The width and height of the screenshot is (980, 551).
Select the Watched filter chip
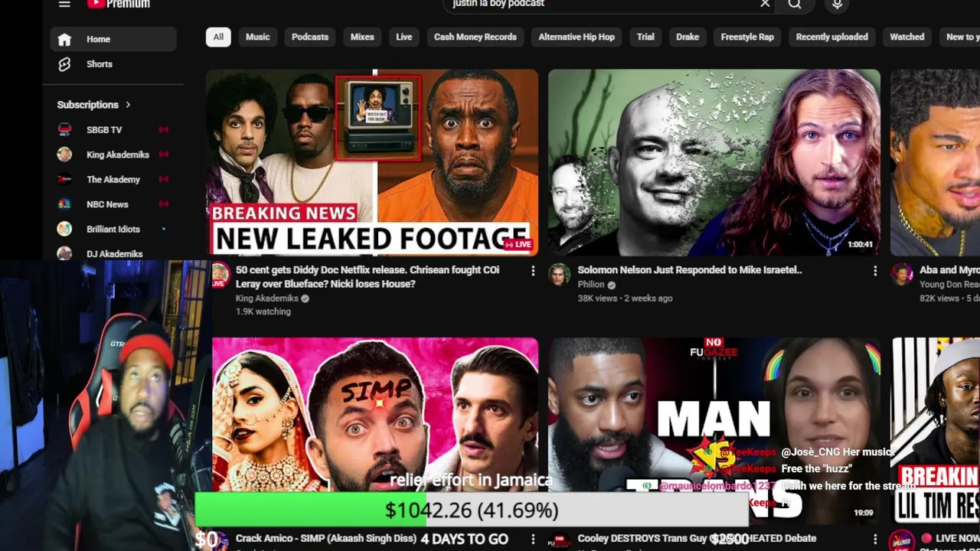pos(906,37)
